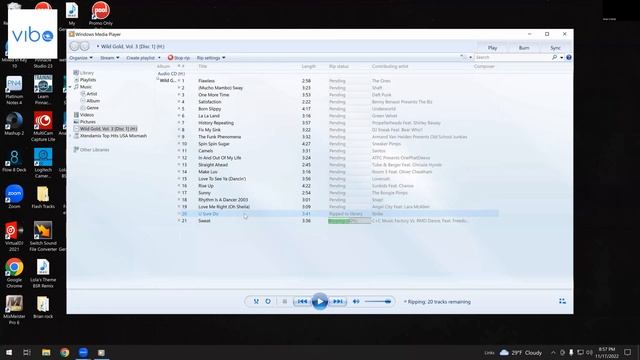Screen dimensions: 640x360
Task: Open MixMeister Pro 6 desktop icon
Action: click(14, 310)
